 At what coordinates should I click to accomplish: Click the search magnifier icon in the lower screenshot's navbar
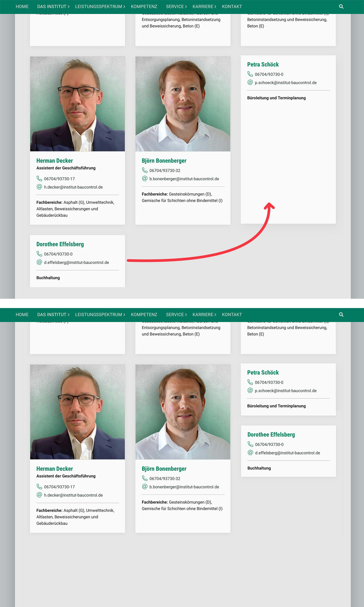click(x=341, y=315)
